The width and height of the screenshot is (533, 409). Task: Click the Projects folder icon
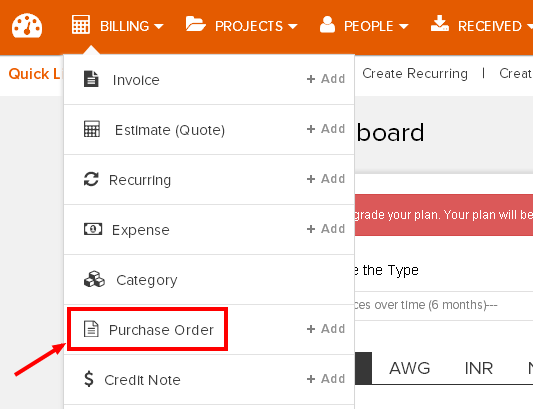click(x=195, y=24)
